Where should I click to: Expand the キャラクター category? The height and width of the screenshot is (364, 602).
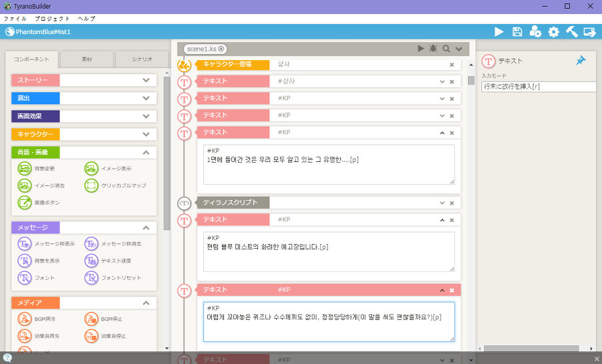click(x=146, y=135)
